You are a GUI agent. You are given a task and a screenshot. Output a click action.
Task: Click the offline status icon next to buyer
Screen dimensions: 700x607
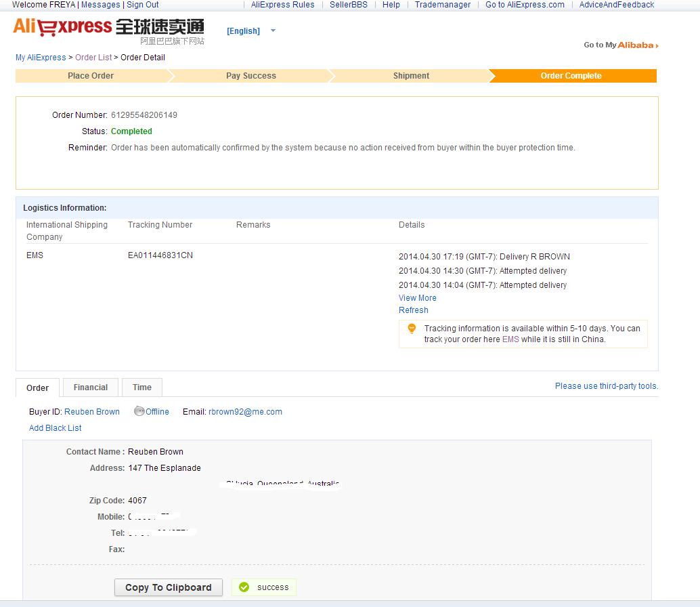pyautogui.click(x=139, y=411)
